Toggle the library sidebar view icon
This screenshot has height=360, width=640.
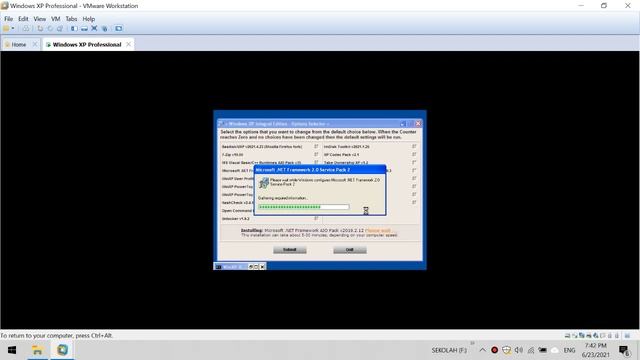coord(74,29)
